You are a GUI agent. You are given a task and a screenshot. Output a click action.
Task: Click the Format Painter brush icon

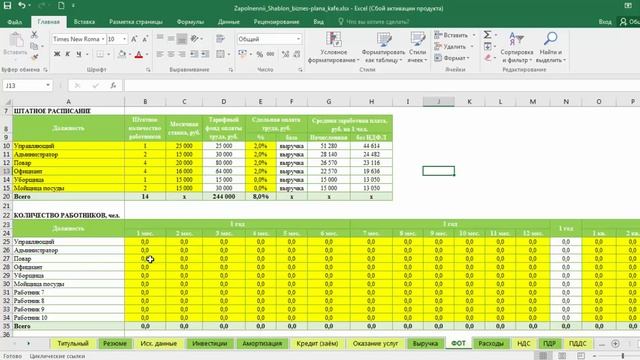[x=35, y=57]
